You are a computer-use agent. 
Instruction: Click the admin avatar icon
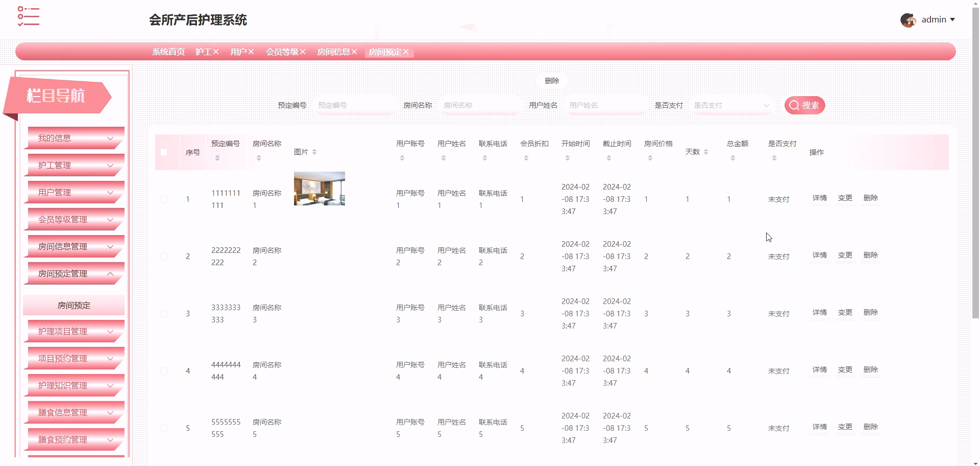point(909,19)
